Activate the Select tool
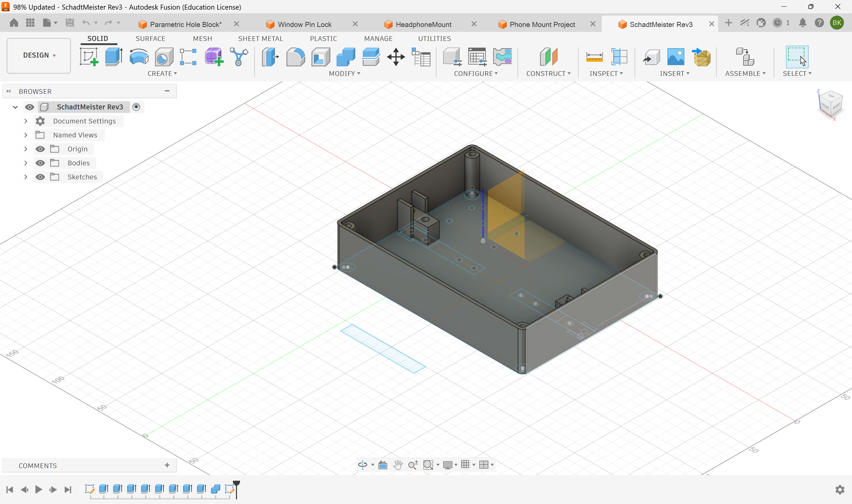Screen dimensions: 852x504 tap(797, 57)
